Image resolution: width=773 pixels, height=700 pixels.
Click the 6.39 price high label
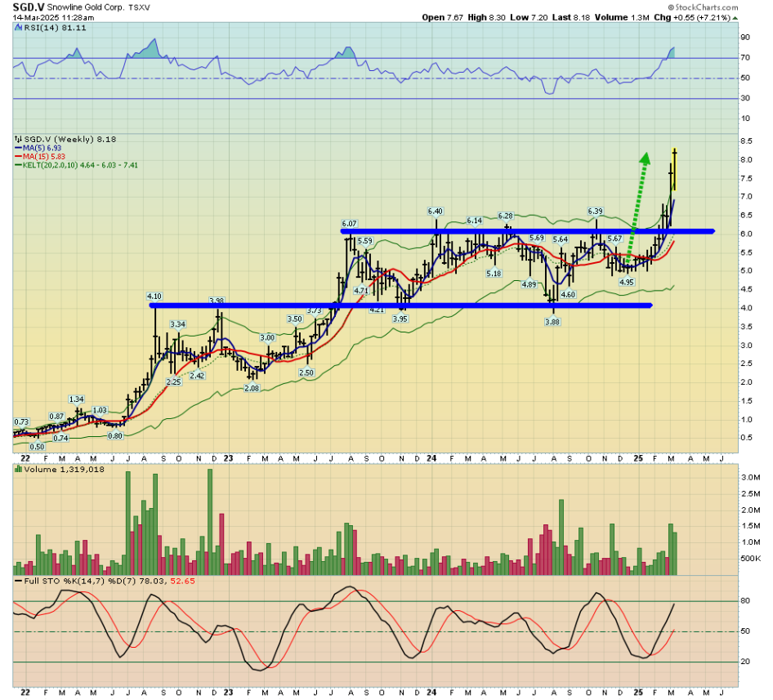pos(596,212)
